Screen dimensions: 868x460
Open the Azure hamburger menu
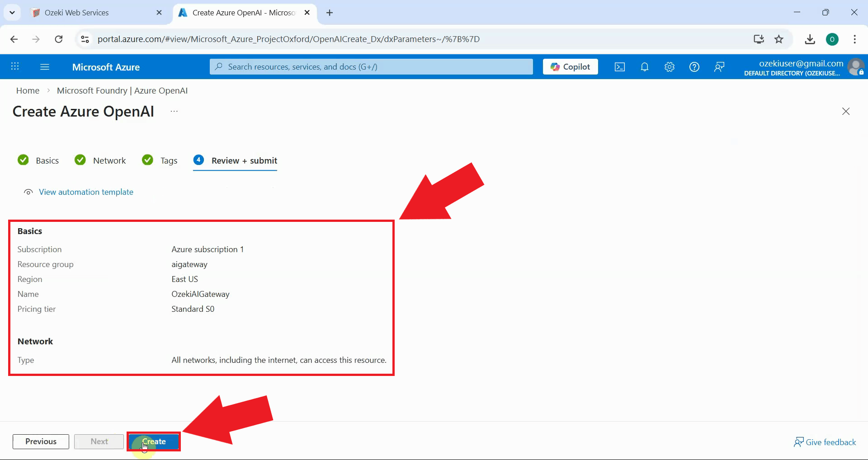click(x=44, y=66)
